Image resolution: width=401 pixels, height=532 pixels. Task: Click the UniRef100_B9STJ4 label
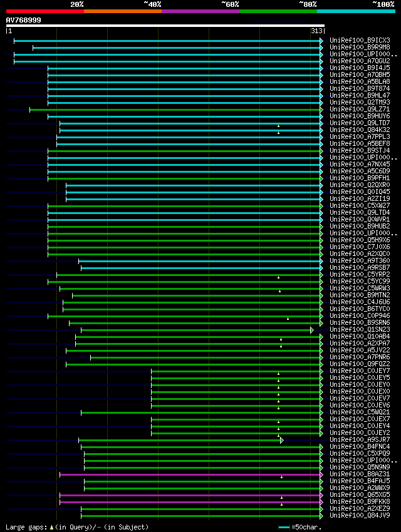pyautogui.click(x=360, y=151)
